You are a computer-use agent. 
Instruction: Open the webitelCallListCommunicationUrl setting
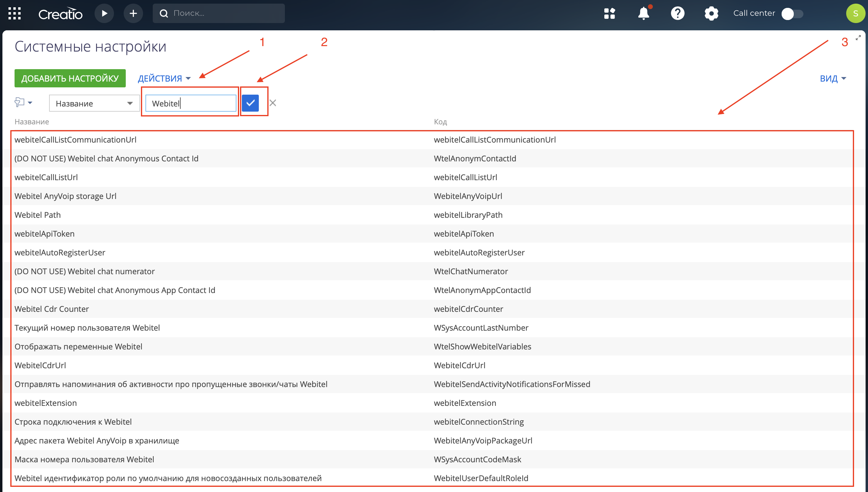[75, 140]
